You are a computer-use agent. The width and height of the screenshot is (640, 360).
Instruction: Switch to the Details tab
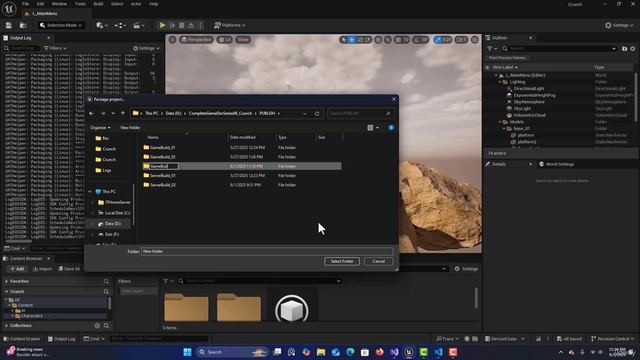pos(498,164)
